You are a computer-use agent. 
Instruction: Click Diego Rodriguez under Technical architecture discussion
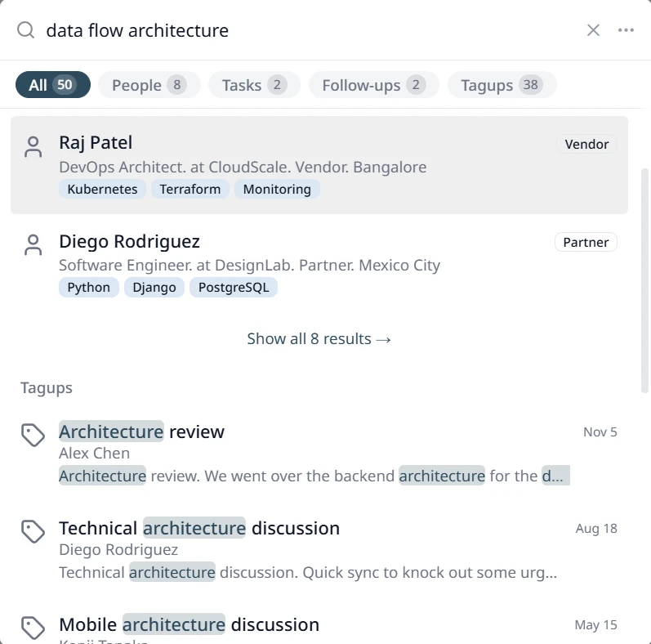tap(118, 550)
